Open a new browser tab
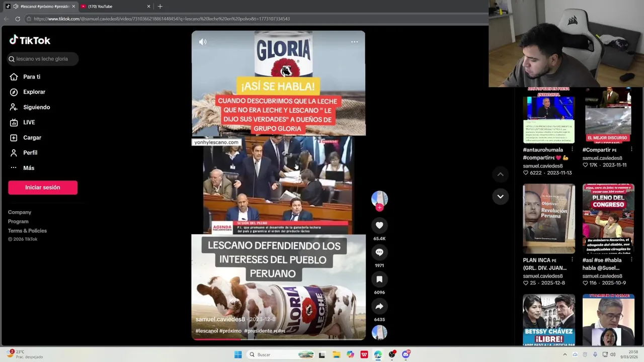 [x=160, y=7]
